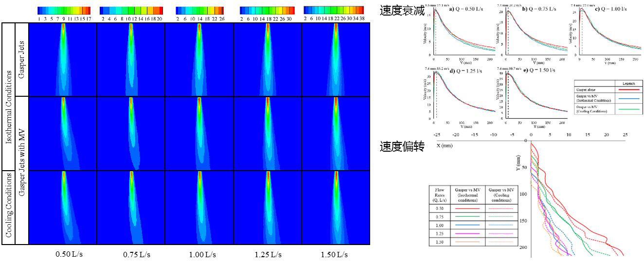The height and width of the screenshot is (264, 644).
Task: Click the color scale ending at 20
Action: (x=132, y=14)
